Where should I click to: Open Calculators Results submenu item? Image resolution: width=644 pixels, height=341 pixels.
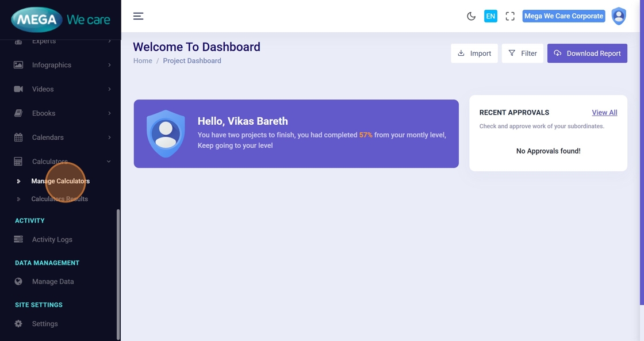coord(59,199)
